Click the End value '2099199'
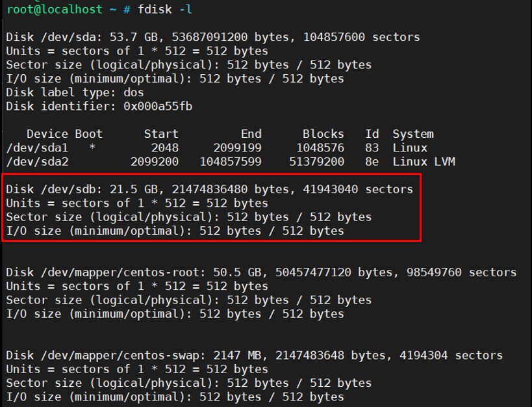Image resolution: width=532 pixels, height=407 pixels. (237, 148)
